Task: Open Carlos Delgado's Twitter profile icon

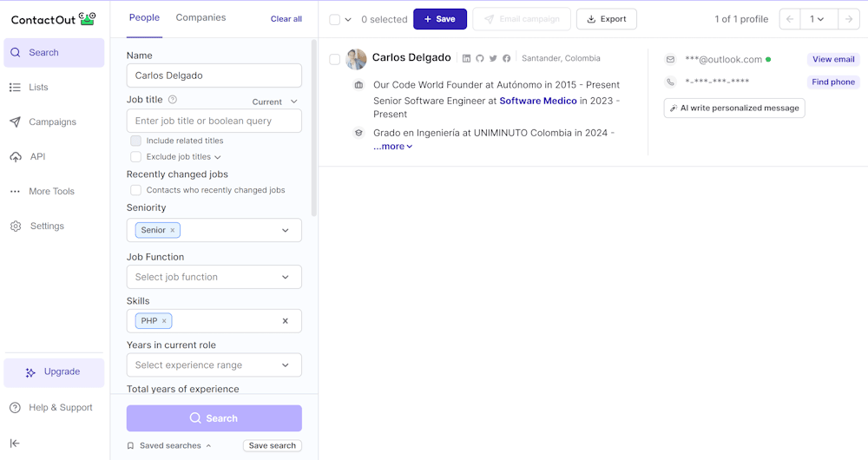Action: click(x=493, y=59)
